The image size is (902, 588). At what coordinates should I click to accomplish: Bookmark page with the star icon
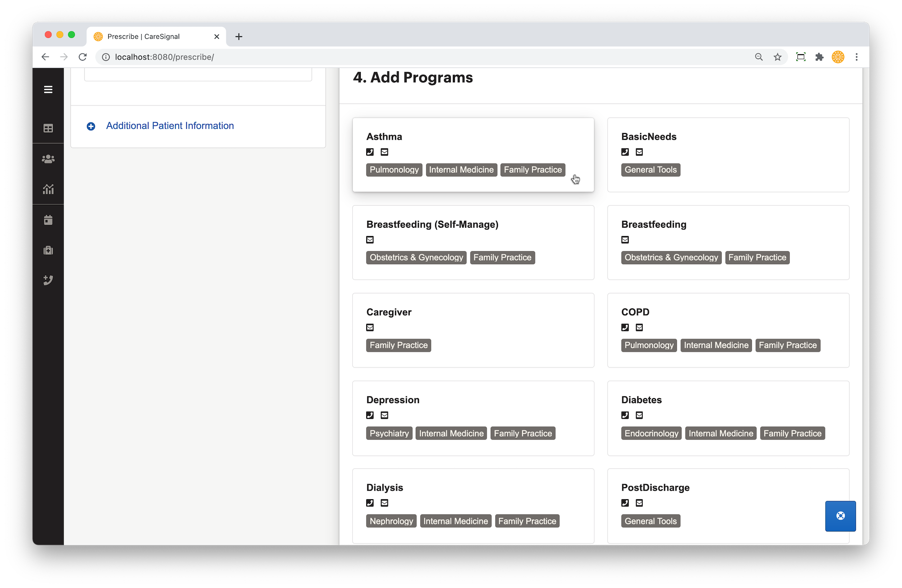778,57
